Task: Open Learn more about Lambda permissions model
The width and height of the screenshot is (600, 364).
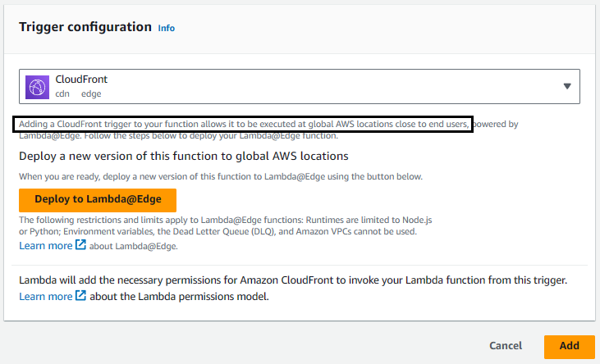Action: click(x=45, y=297)
